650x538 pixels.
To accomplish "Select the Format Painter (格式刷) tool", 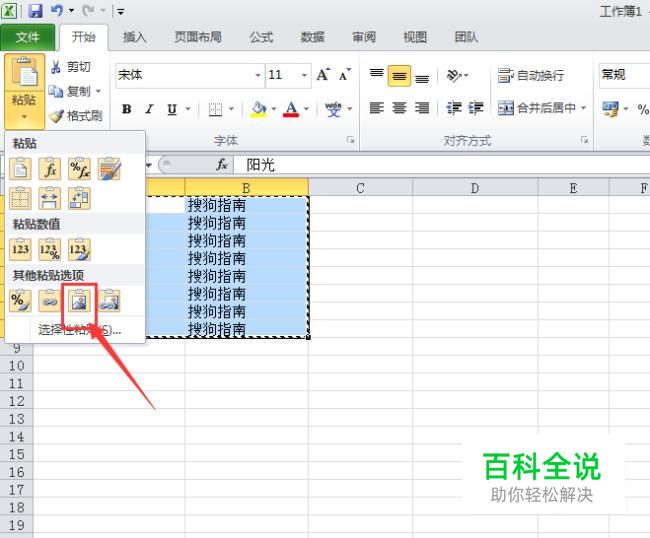I will [x=76, y=115].
